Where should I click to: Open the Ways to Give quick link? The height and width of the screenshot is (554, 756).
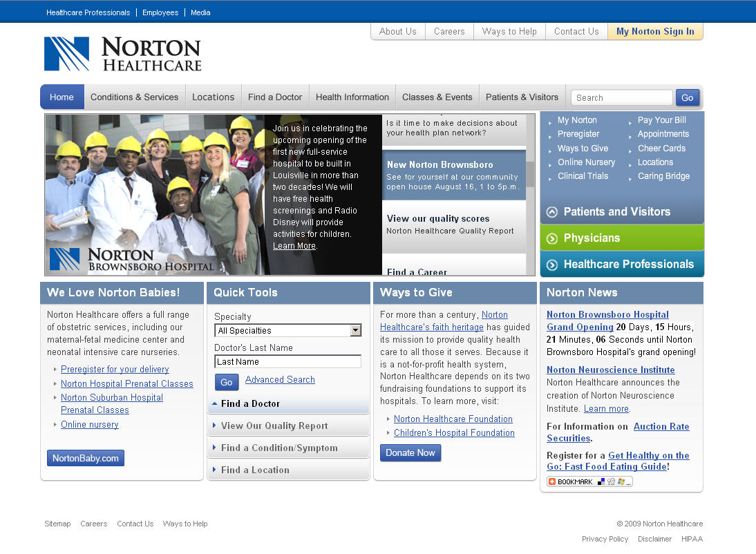pos(583,149)
